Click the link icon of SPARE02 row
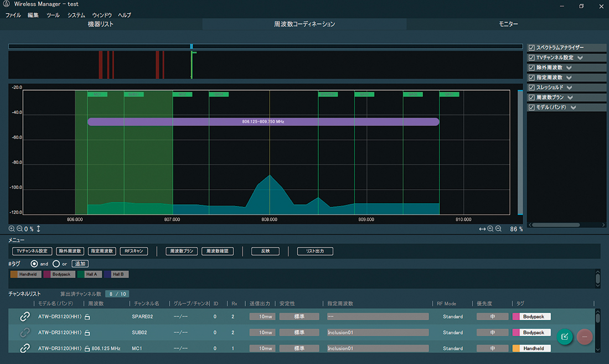 click(x=25, y=316)
